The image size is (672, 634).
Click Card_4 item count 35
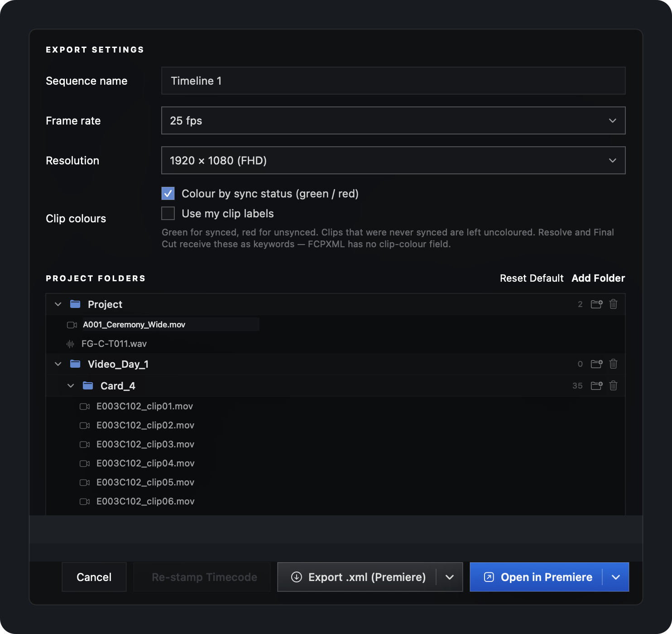577,386
